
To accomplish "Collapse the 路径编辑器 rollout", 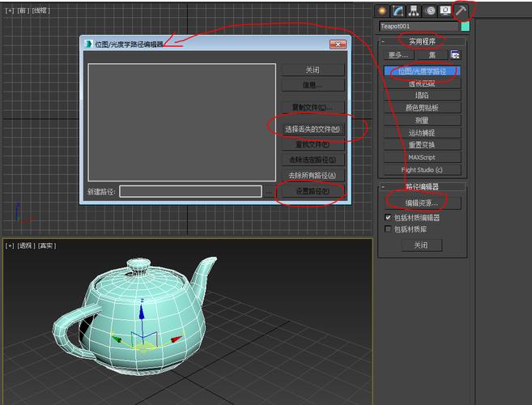I will pyautogui.click(x=422, y=186).
